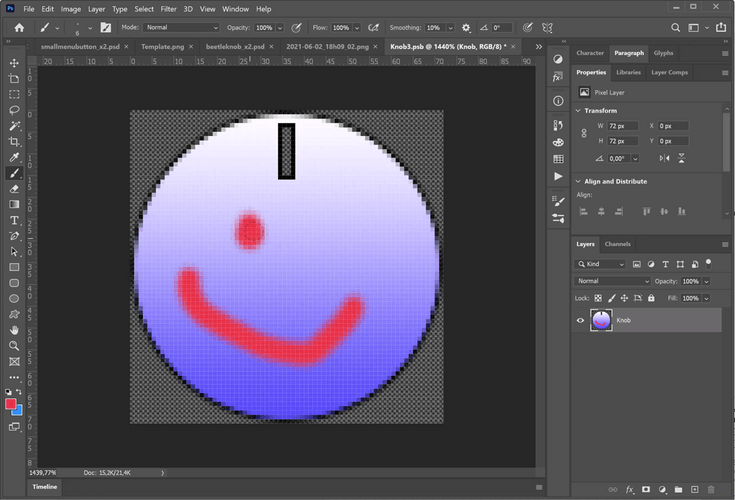This screenshot has height=500, width=735.
Task: Open the blending Mode dropdown in options bar
Action: [x=181, y=28]
